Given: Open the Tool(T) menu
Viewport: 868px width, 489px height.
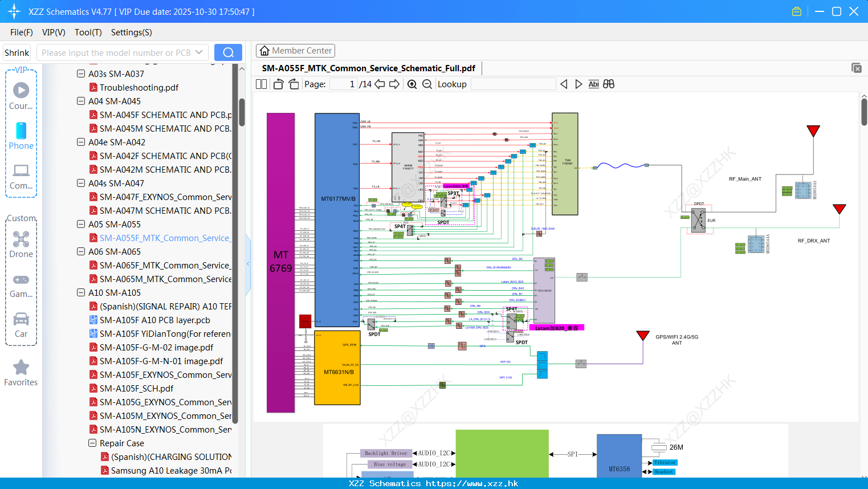Looking at the screenshot, I should click(x=88, y=32).
